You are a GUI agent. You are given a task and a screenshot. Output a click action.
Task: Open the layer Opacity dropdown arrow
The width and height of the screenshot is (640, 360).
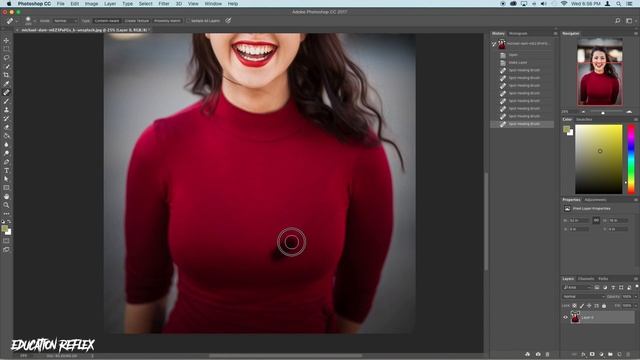pos(636,297)
